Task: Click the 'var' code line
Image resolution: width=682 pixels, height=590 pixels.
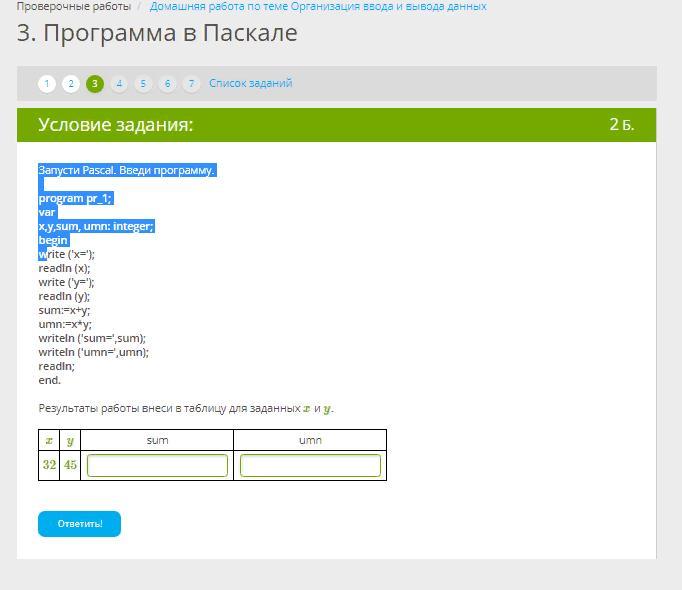Action: [x=47, y=212]
